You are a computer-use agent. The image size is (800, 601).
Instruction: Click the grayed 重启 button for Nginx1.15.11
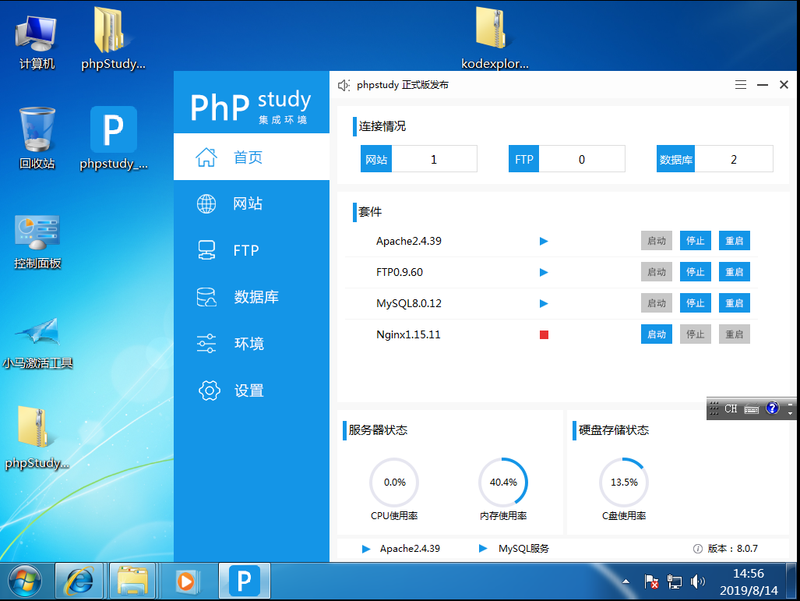[734, 334]
